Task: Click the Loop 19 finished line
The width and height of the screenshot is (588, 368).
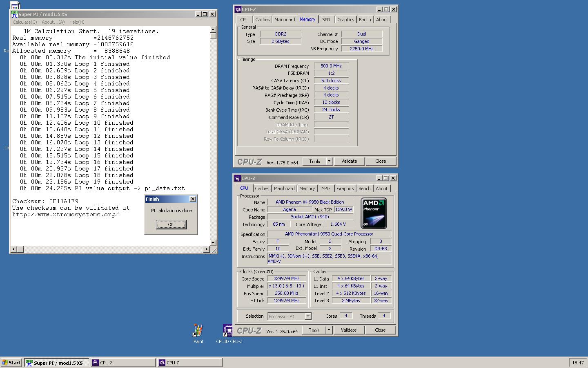Action: pos(77,182)
